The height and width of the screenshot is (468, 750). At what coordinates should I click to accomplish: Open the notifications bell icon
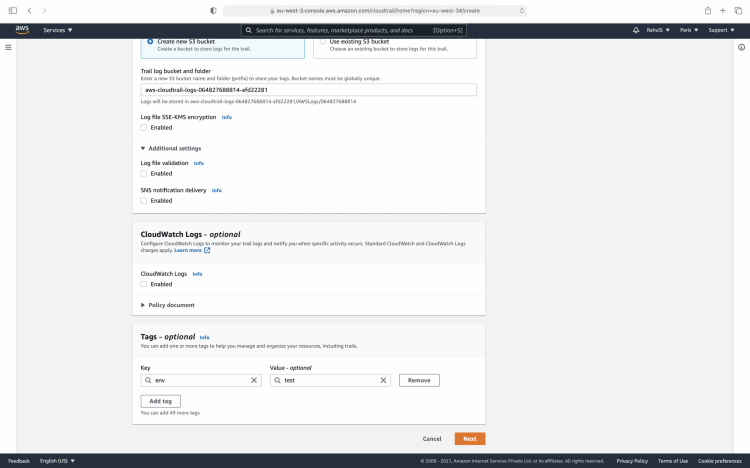tap(637, 30)
